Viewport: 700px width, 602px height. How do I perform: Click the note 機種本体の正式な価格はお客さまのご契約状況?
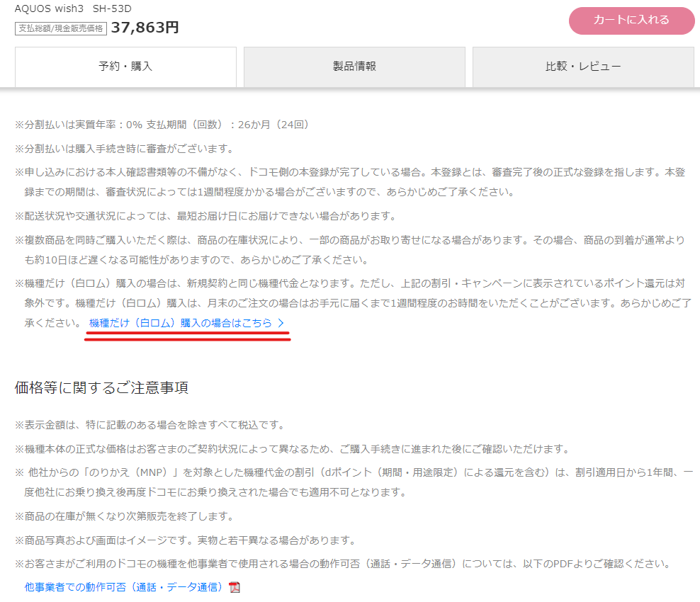[293, 449]
